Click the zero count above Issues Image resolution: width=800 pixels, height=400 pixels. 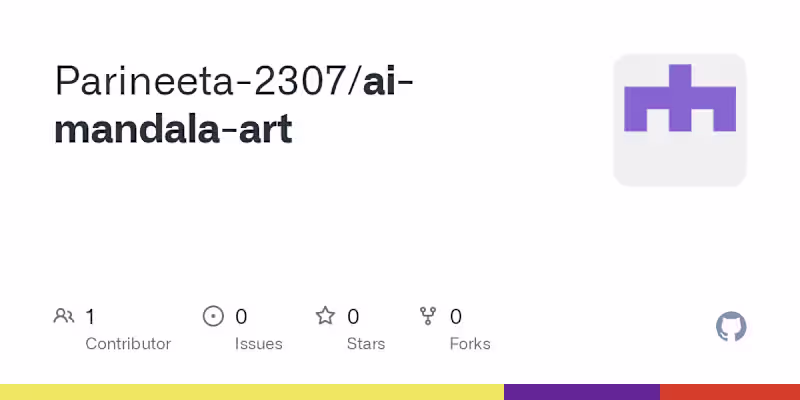tap(241, 317)
